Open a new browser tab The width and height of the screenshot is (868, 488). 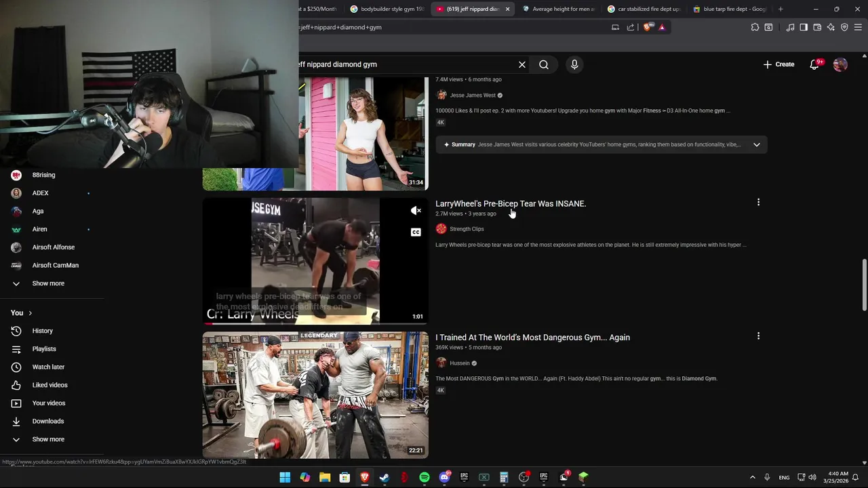click(781, 9)
